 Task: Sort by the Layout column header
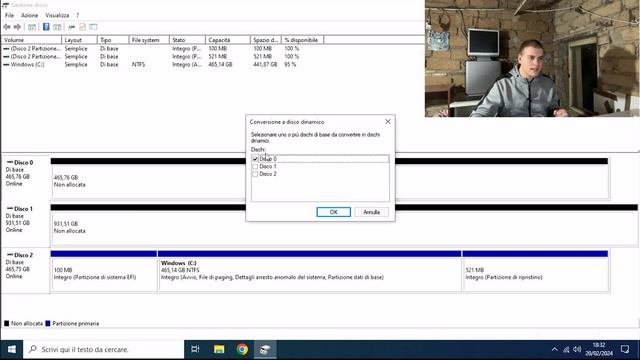point(79,40)
